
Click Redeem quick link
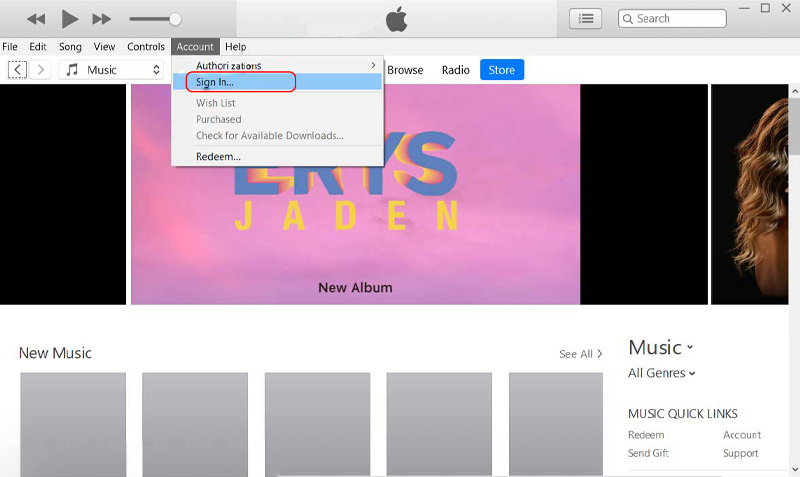646,435
